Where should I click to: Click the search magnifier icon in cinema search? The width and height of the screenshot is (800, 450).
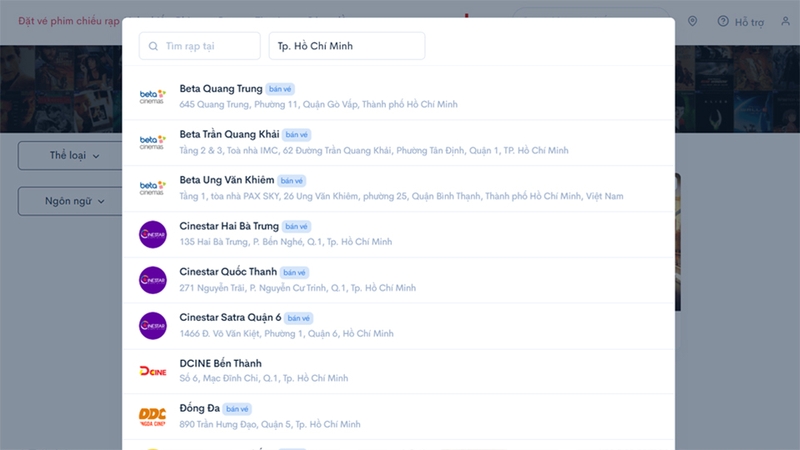coord(153,46)
